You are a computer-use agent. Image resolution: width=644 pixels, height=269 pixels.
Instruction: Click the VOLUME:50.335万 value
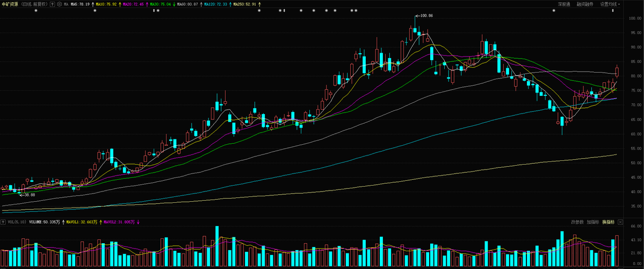45,222
